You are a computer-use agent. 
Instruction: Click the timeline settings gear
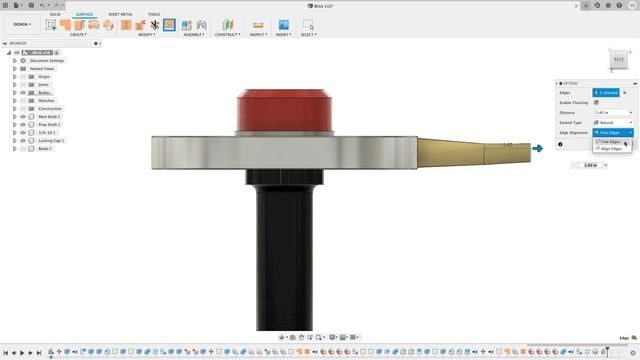pyautogui.click(x=633, y=353)
